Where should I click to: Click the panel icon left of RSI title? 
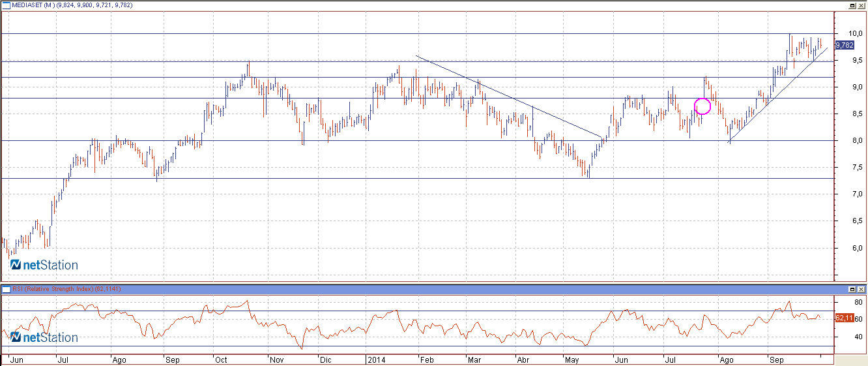coord(6,288)
